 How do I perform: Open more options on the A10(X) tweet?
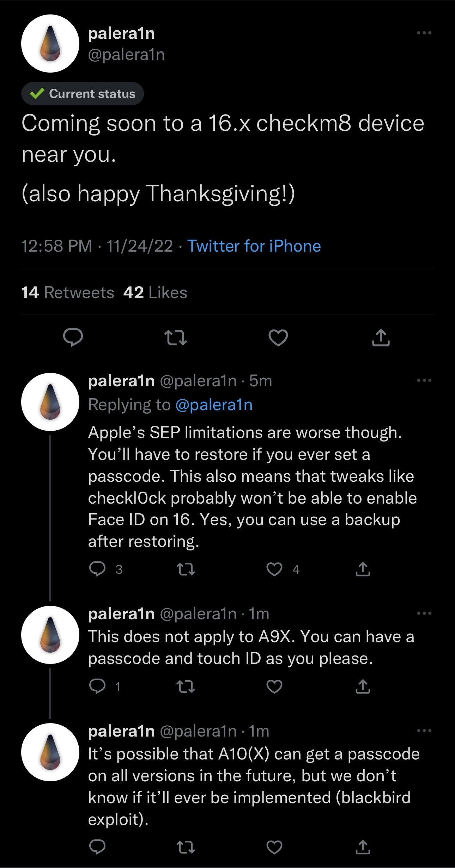point(424,731)
